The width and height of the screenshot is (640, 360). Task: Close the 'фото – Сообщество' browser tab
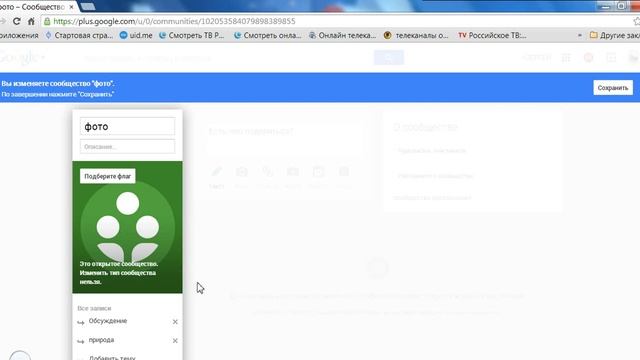[x=71, y=7]
